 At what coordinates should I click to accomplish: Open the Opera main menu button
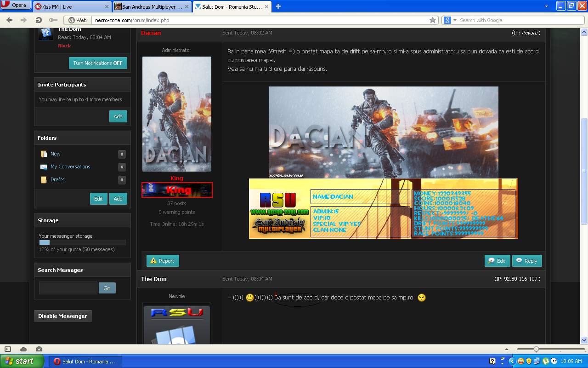16,6
